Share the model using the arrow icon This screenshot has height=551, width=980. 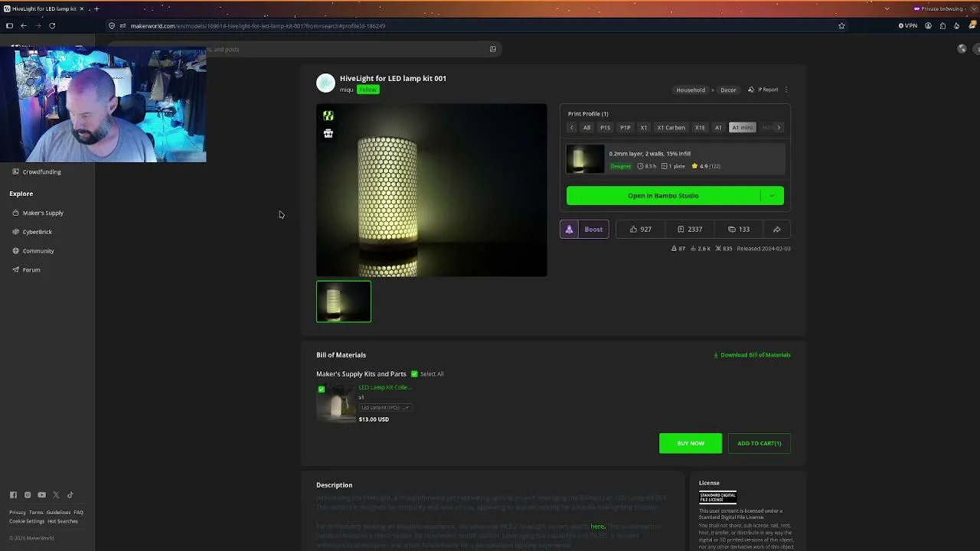click(776, 229)
